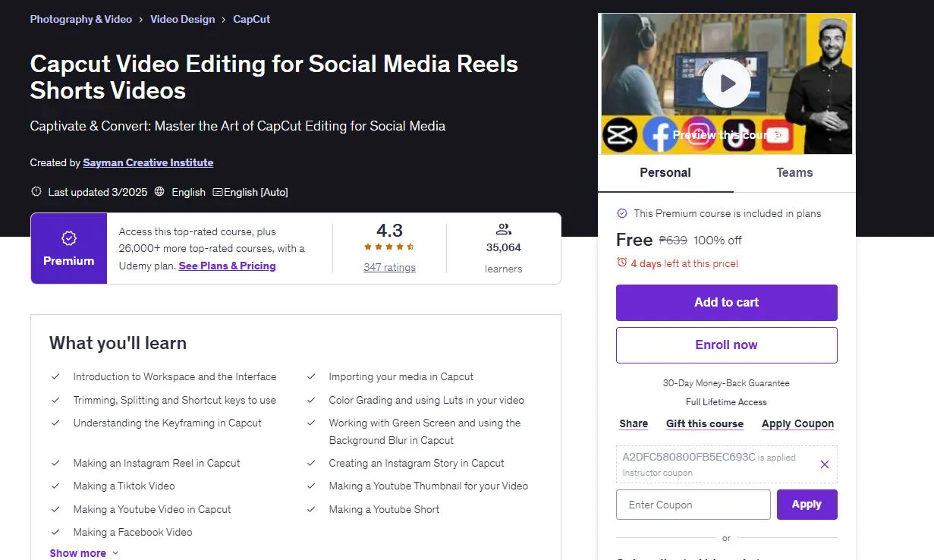
Task: Switch to the Personal tab
Action: (x=665, y=172)
